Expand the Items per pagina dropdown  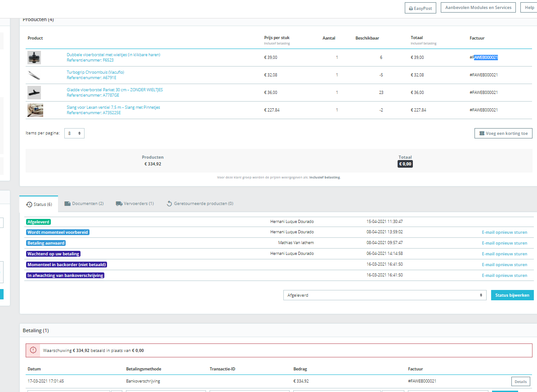click(x=74, y=133)
